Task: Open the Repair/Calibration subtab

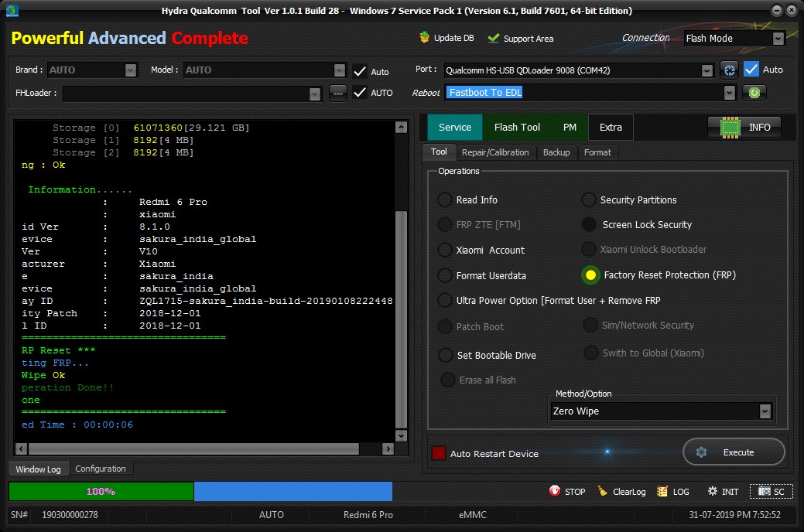Action: pyautogui.click(x=494, y=152)
